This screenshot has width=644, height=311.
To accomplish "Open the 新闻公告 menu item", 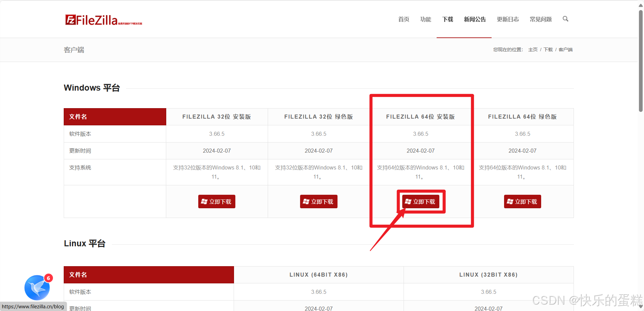I will pyautogui.click(x=475, y=19).
